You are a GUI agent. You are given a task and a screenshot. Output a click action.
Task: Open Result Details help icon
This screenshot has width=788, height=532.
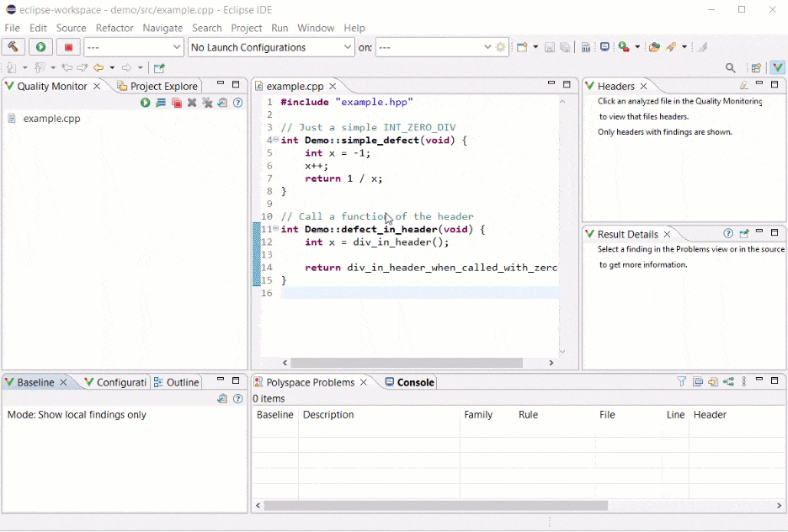click(728, 234)
